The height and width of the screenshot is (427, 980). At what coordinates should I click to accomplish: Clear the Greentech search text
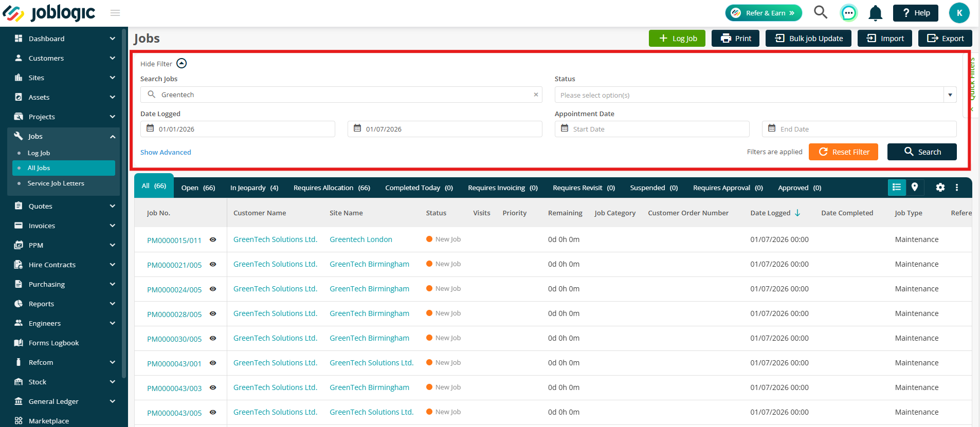click(x=536, y=95)
